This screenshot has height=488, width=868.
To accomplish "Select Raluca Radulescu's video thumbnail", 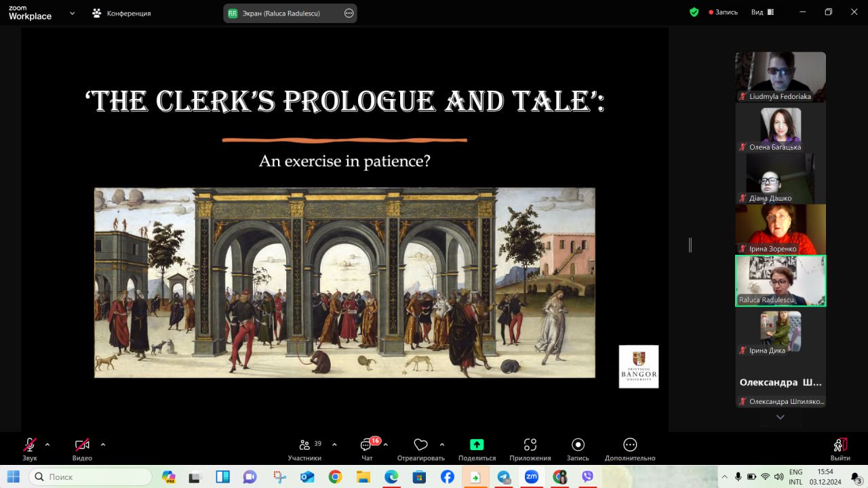I will [781, 281].
